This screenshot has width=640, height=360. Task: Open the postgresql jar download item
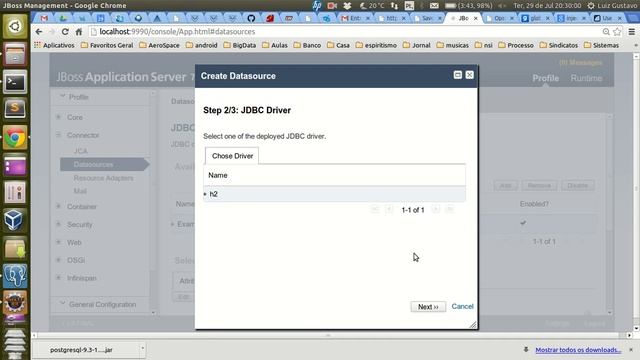[x=81, y=350]
